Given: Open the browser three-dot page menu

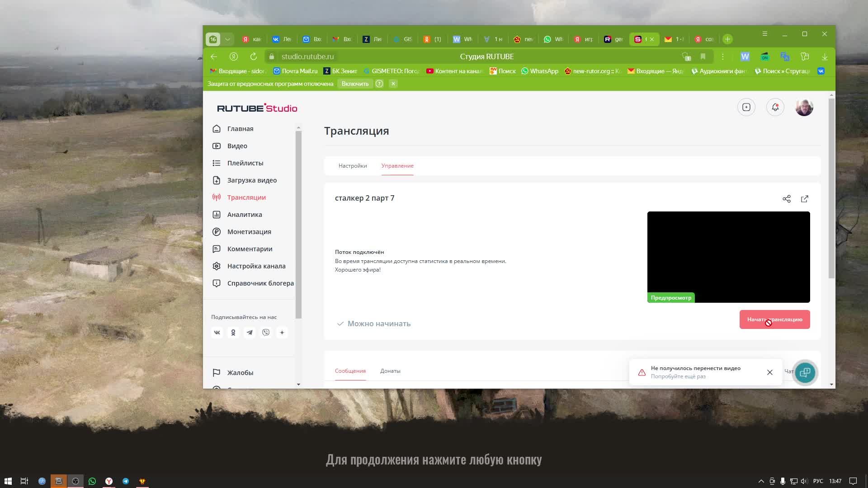Looking at the screenshot, I should click(x=723, y=56).
